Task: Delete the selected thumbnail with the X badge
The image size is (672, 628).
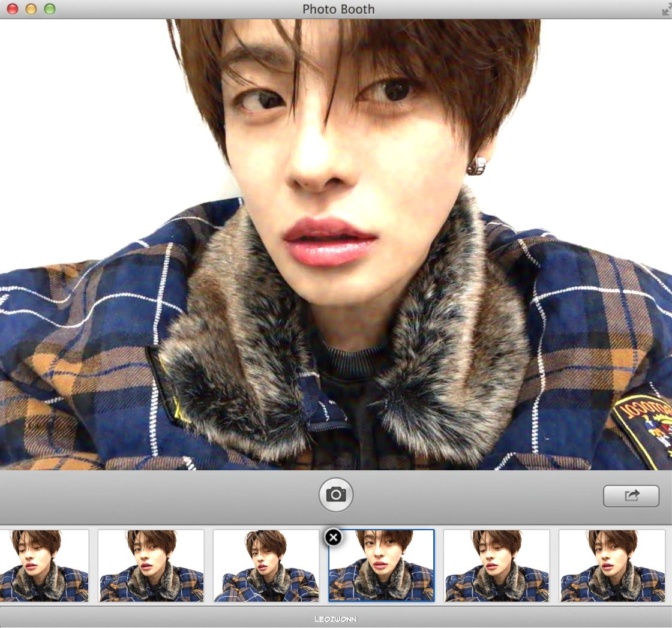Action: coord(334,537)
